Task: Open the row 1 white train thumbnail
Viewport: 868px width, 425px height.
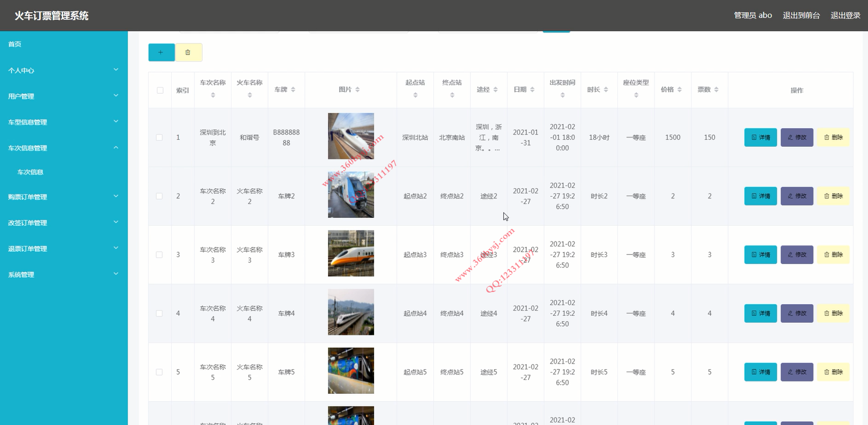Action: click(351, 136)
